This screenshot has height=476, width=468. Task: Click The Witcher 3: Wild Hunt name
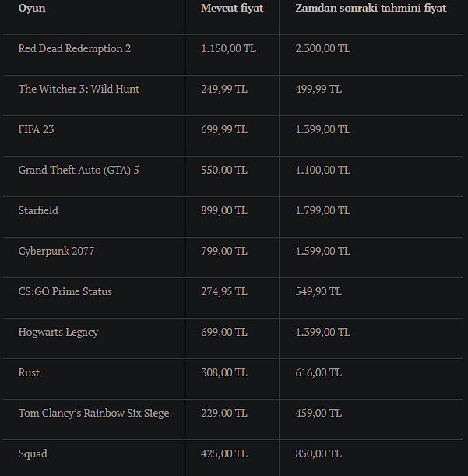click(x=79, y=89)
